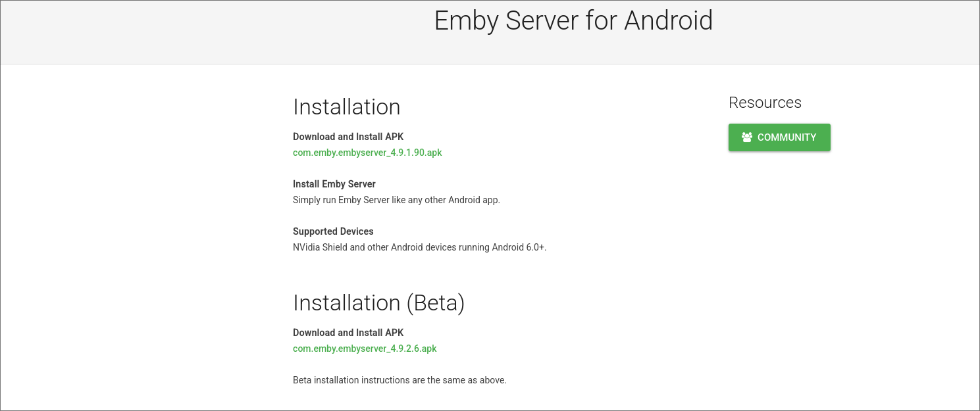
Task: Click the Simply run Emby Server instruction text
Action: tap(396, 199)
